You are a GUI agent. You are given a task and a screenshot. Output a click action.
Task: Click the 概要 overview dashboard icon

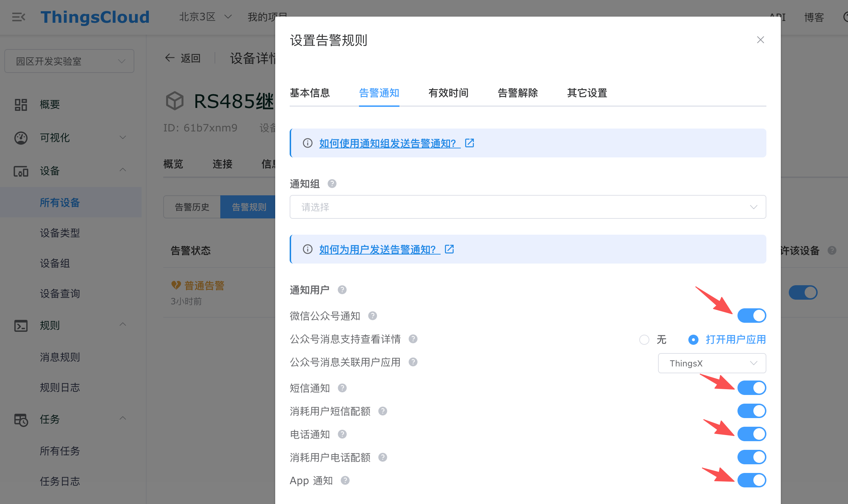click(x=21, y=105)
